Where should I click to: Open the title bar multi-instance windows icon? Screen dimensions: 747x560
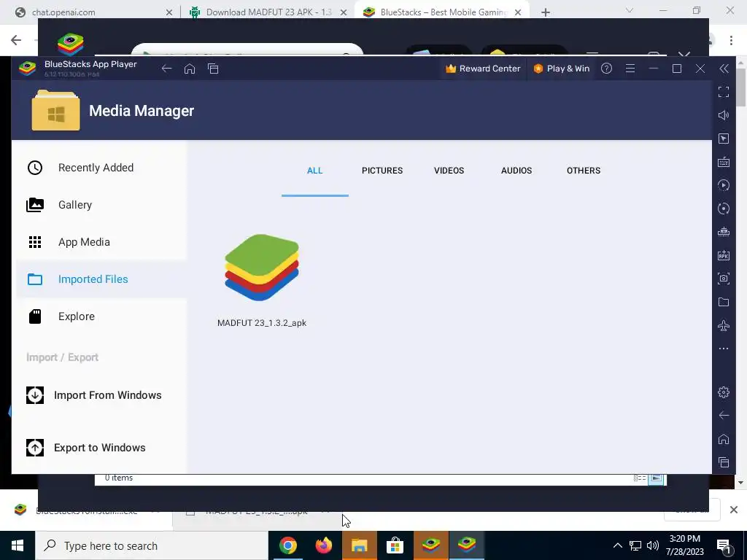(x=213, y=69)
